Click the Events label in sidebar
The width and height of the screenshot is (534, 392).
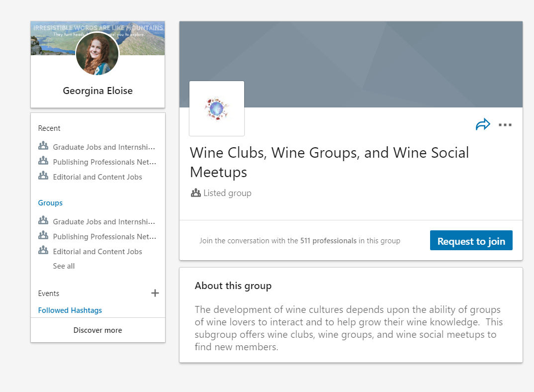[49, 294]
